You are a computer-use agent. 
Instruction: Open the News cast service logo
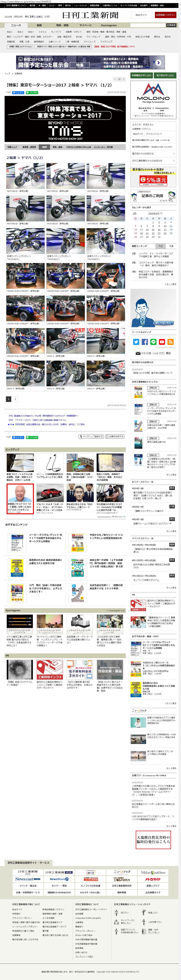point(28,879)
